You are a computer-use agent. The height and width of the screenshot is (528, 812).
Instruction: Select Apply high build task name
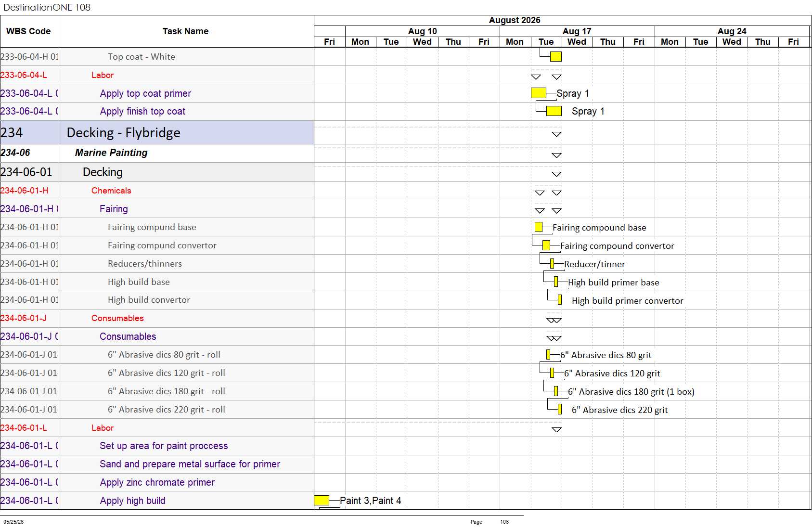click(x=133, y=501)
